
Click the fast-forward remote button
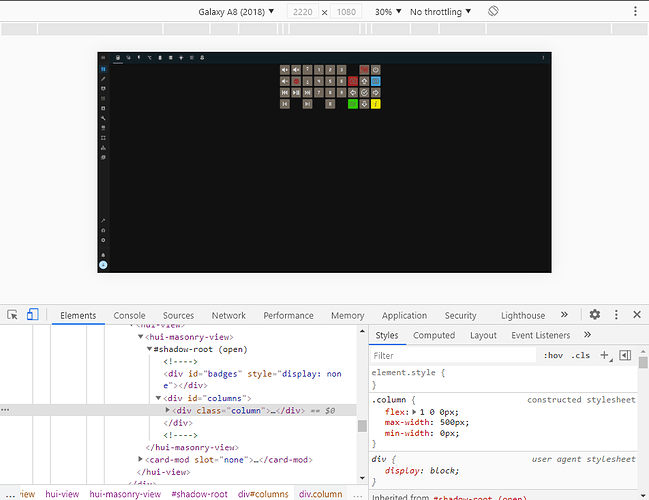(x=308, y=93)
